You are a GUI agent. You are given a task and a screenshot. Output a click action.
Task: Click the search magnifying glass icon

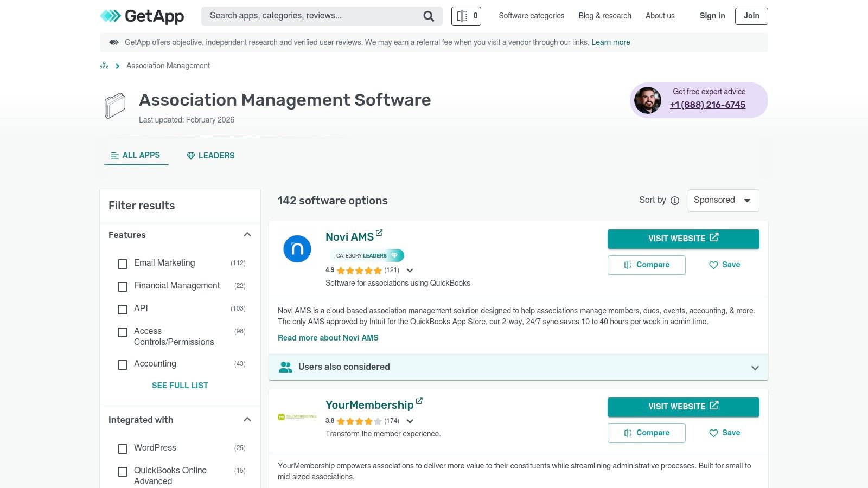428,16
